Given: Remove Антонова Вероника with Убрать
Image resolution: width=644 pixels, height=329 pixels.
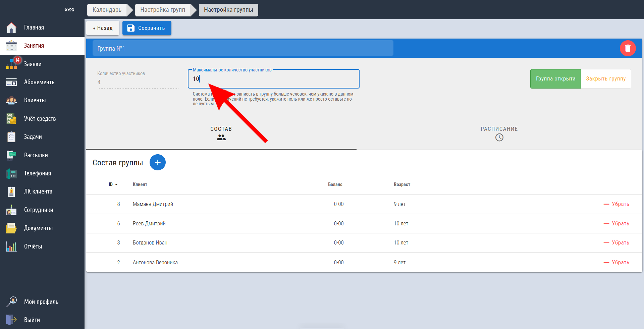Looking at the screenshot, I should pos(616,262).
